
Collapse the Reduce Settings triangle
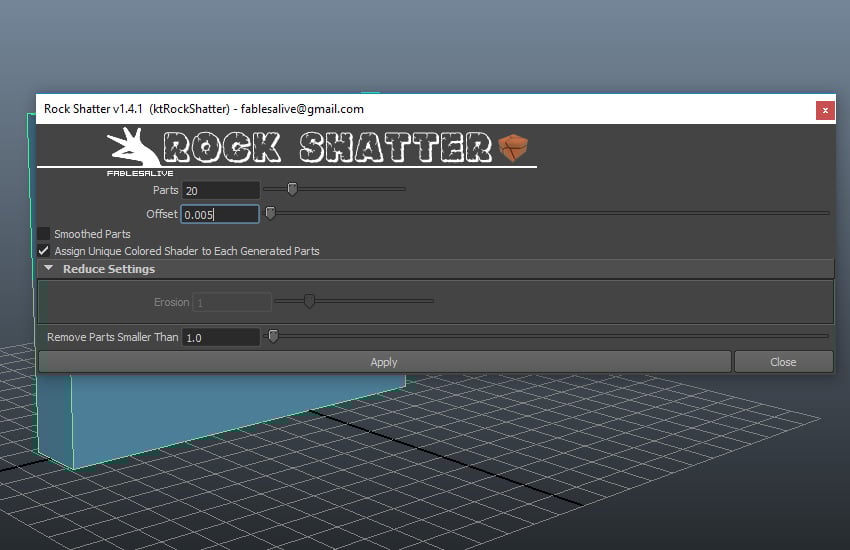click(x=49, y=268)
